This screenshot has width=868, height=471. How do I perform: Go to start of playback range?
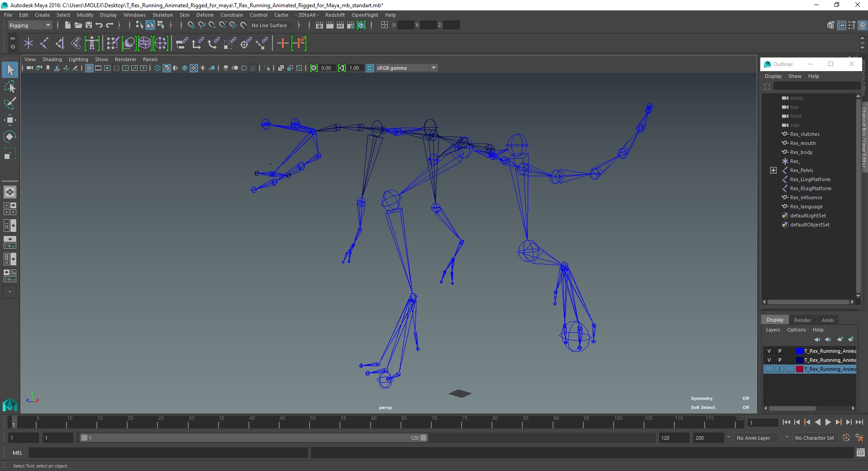787,422
